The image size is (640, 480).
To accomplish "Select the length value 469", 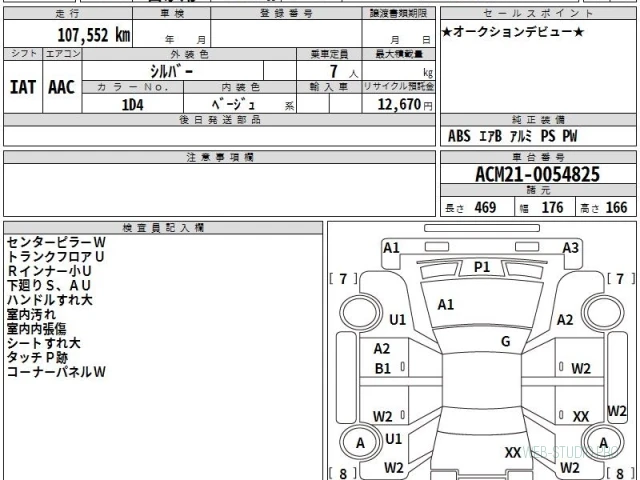I will [x=485, y=207].
